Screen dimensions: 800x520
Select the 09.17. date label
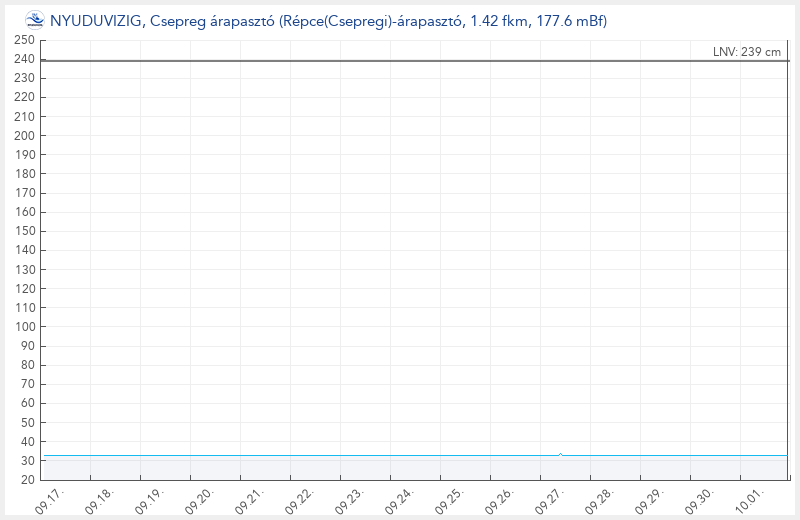(x=50, y=500)
